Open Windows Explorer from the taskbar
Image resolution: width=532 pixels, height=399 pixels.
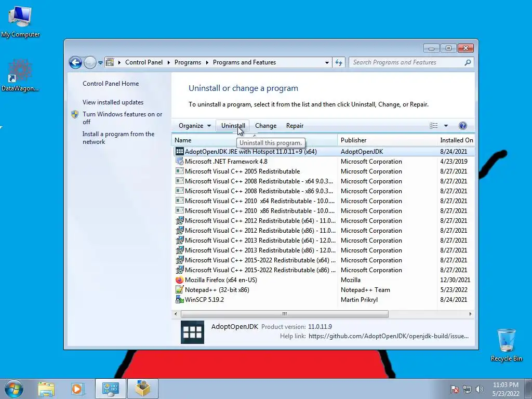[x=46, y=389]
